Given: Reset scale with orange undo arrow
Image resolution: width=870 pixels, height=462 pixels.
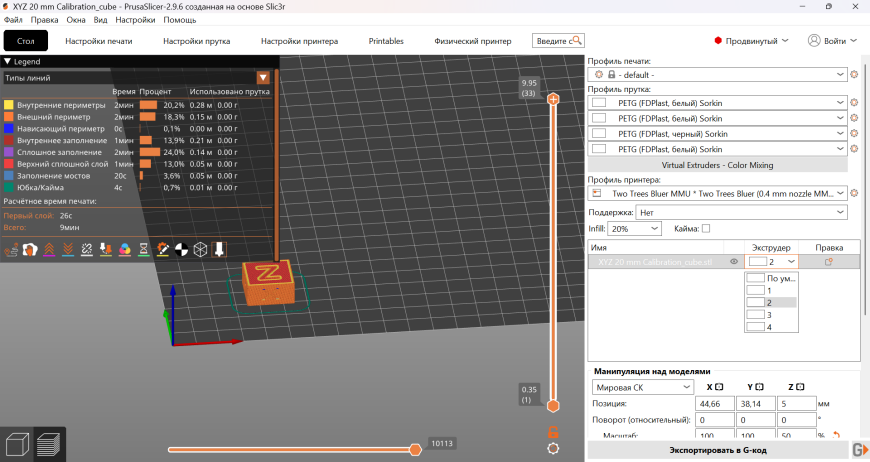Looking at the screenshot, I should (x=837, y=435).
